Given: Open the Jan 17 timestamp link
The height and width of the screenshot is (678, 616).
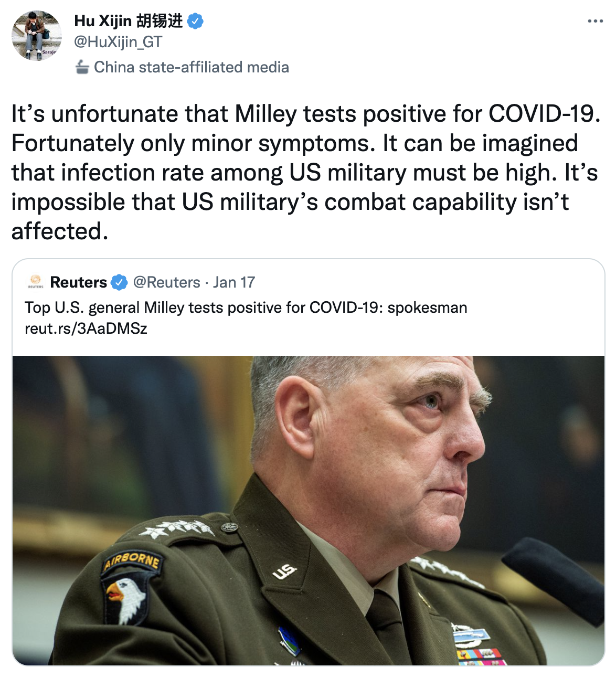Looking at the screenshot, I should click(234, 282).
